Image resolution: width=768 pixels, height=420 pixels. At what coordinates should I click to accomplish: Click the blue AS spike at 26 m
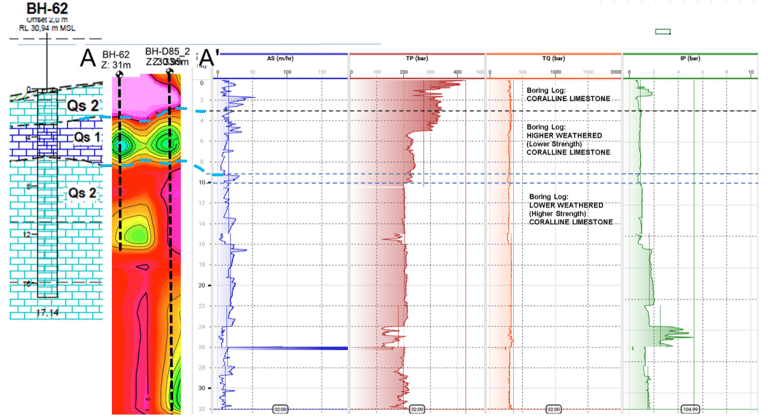287,348
